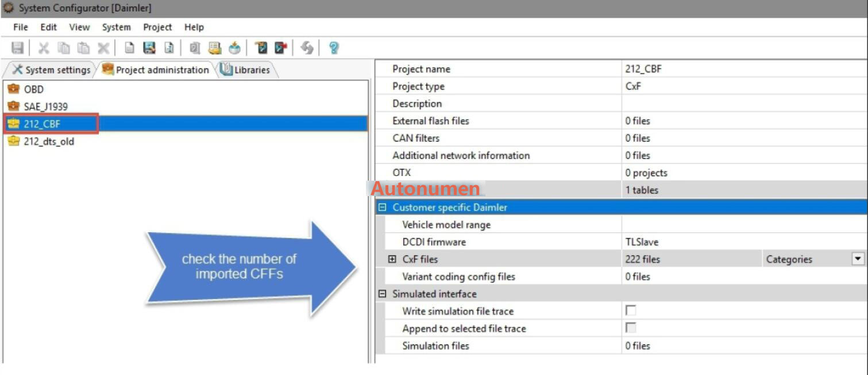868x375 pixels.
Task: Select the Variant coding config files label
Action: pyautogui.click(x=459, y=276)
